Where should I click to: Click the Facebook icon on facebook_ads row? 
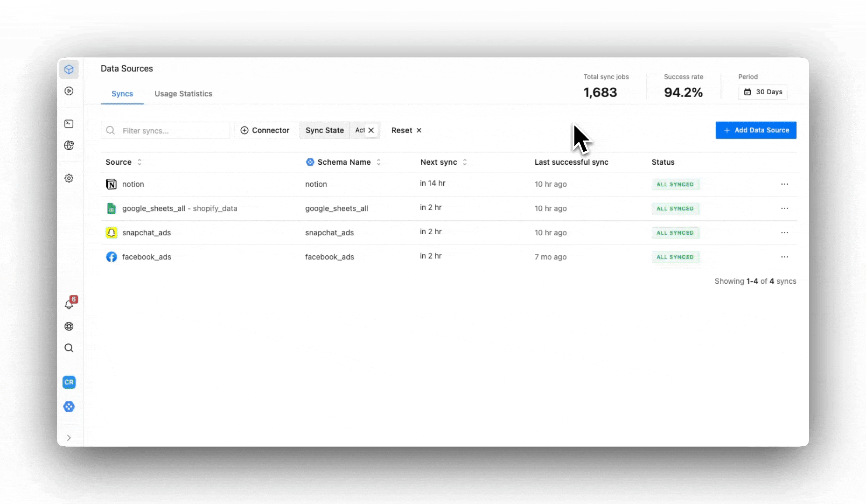(x=112, y=257)
